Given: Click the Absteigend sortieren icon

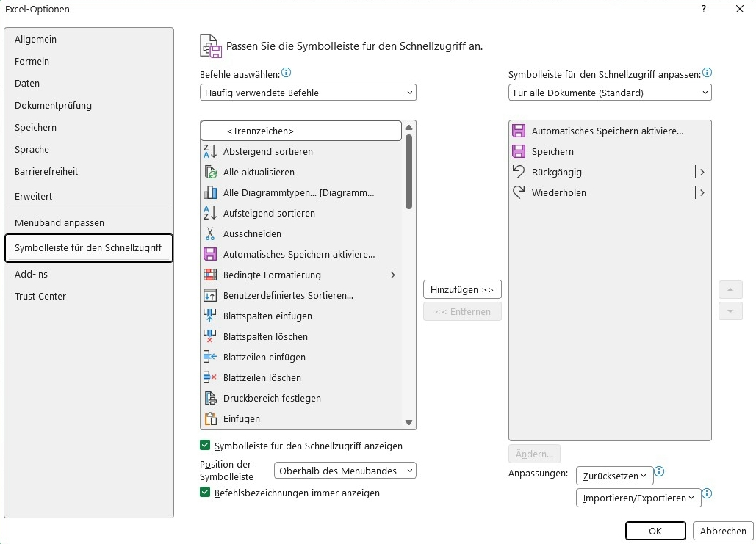Looking at the screenshot, I should click(x=210, y=151).
